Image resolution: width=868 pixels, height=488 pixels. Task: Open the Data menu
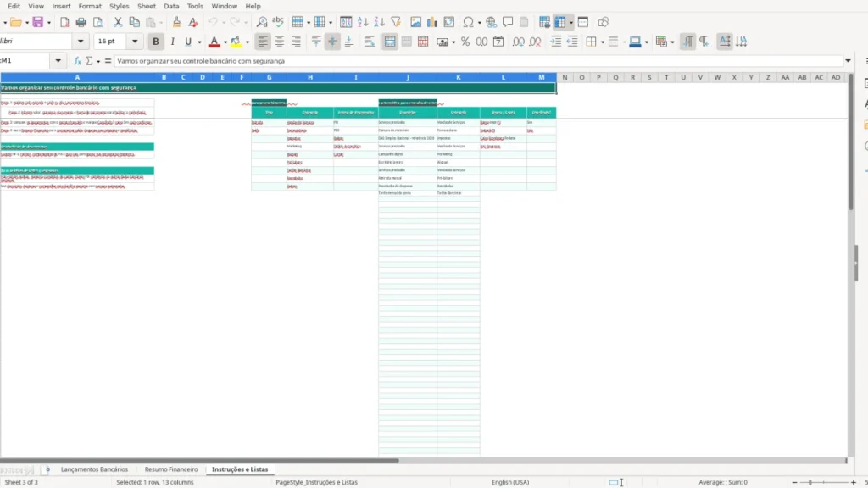[x=171, y=6]
